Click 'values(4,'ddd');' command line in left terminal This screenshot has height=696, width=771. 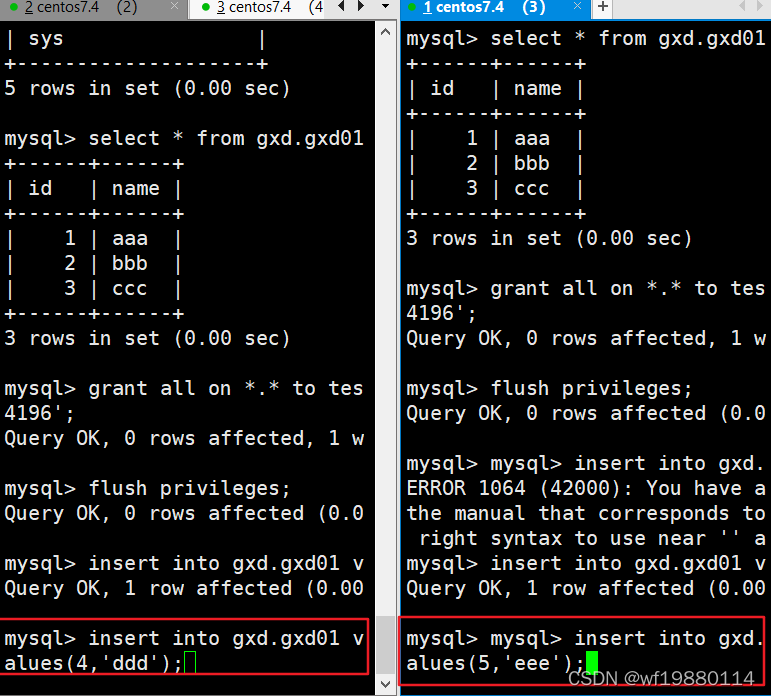(93, 664)
